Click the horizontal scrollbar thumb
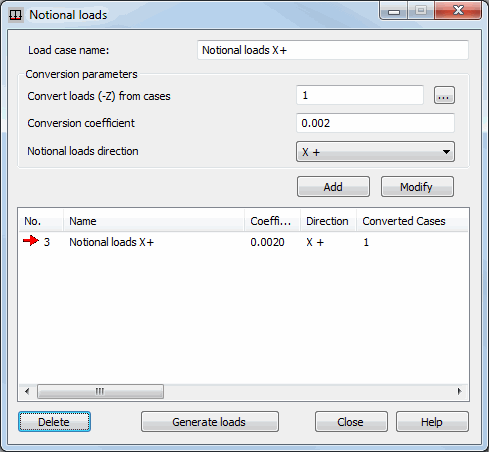489x452 pixels. click(100, 391)
